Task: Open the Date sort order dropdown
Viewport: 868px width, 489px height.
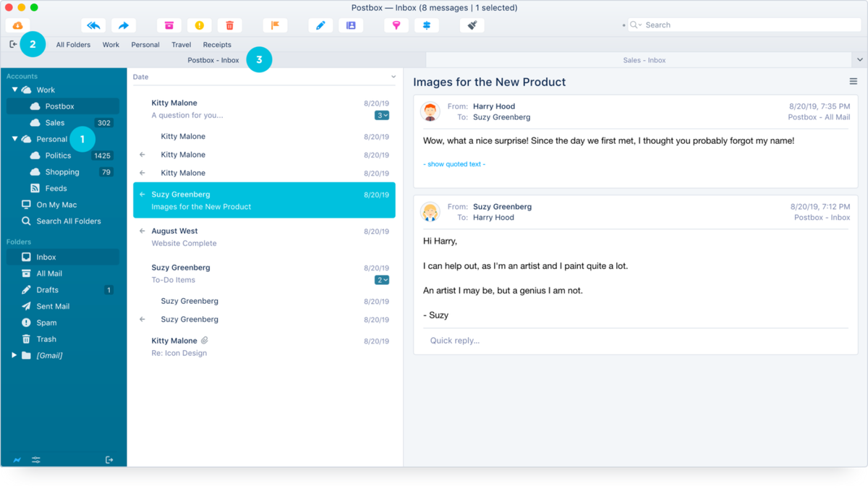Action: pos(393,77)
